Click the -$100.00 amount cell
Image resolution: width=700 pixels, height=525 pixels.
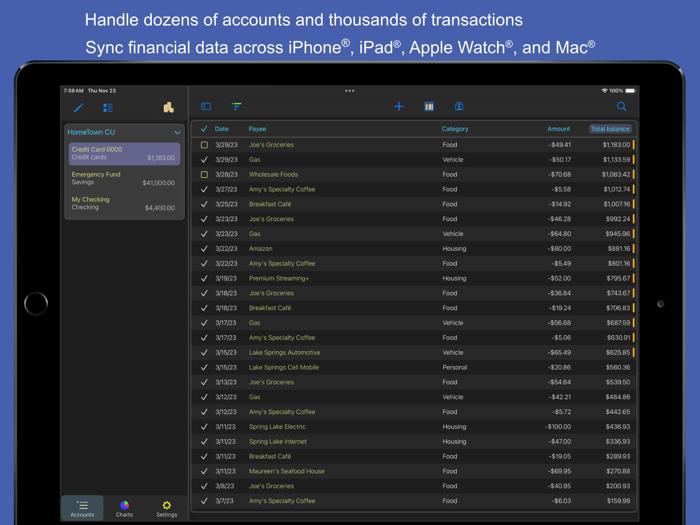558,427
